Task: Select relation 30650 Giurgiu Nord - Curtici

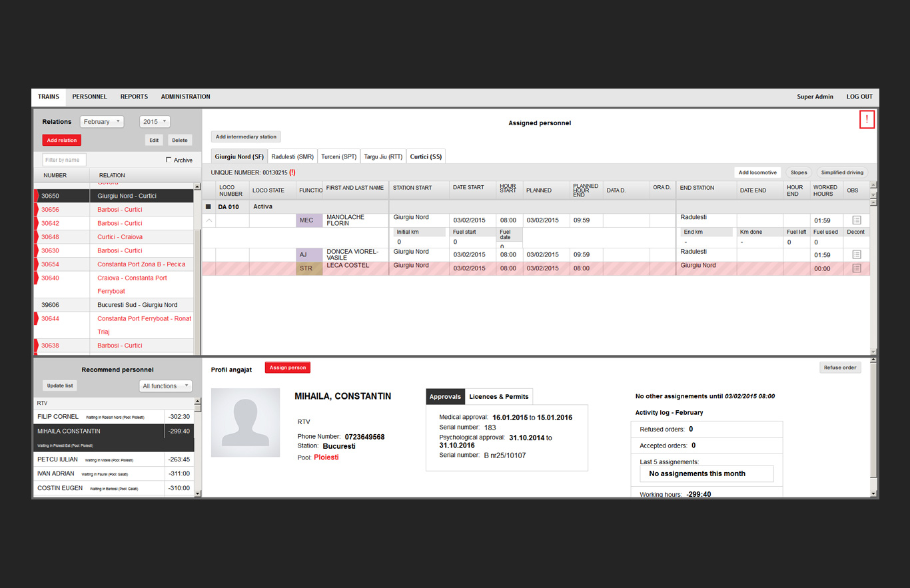Action: [x=114, y=196]
